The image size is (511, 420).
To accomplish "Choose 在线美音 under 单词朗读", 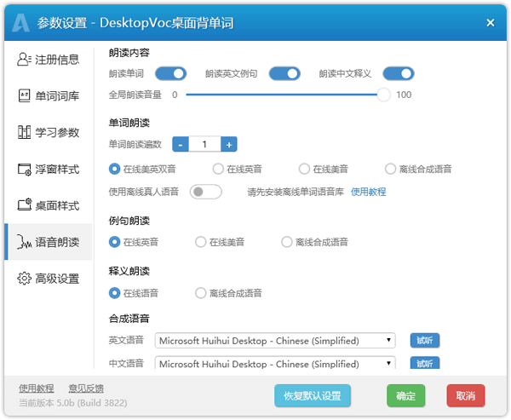I will click(x=304, y=169).
